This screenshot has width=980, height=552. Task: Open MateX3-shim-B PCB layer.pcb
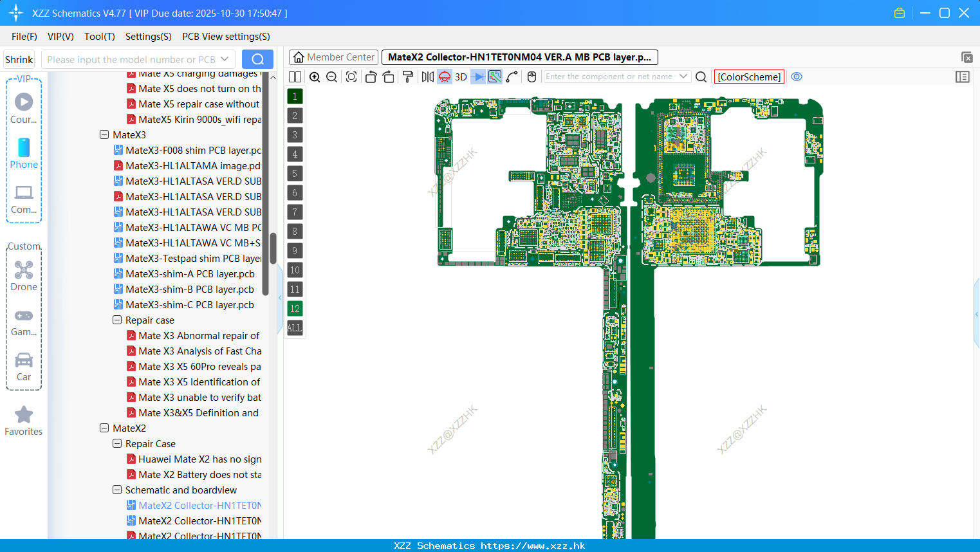(x=184, y=290)
